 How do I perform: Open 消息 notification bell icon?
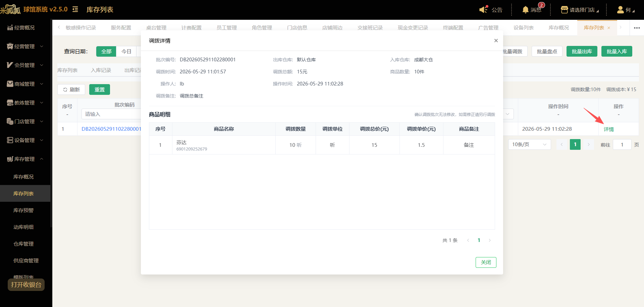[525, 10]
